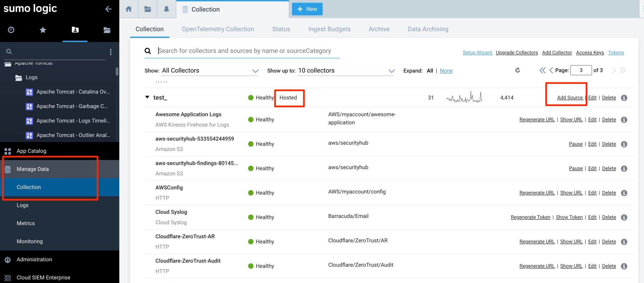644x283 pixels.
Task: Click the Apache Tomcat - Catalina Overview dashboard icon
Action: (x=29, y=92)
